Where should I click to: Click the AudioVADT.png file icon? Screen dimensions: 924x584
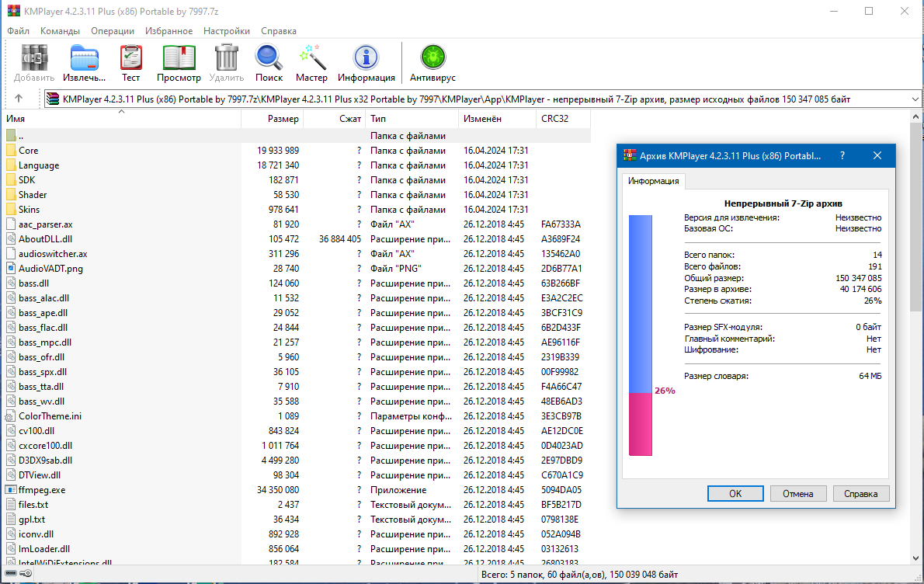pyautogui.click(x=11, y=268)
